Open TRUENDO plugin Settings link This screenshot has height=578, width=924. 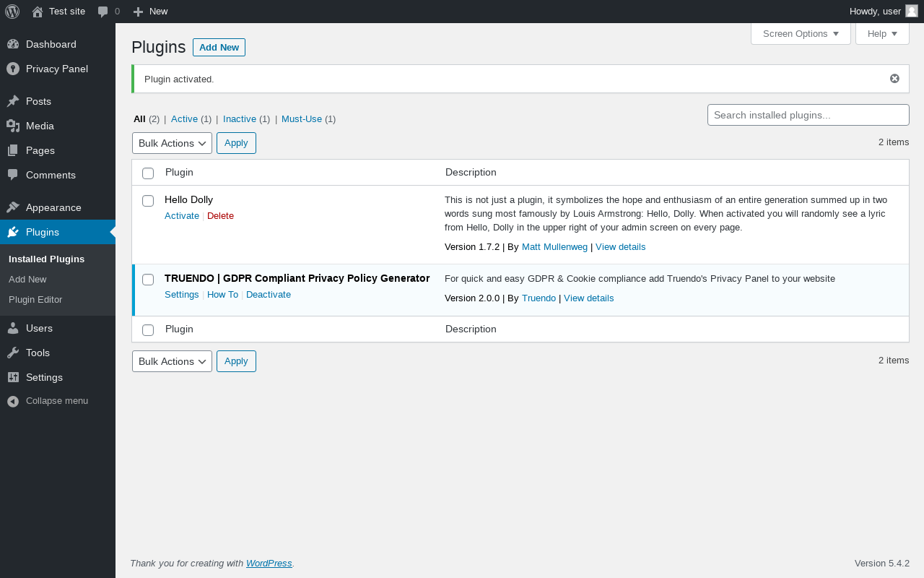coord(182,294)
